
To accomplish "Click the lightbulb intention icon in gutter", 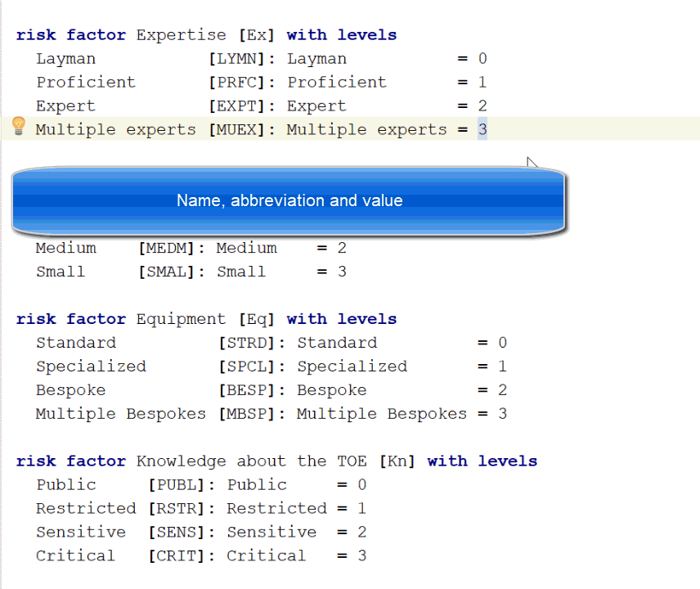I will (x=18, y=126).
